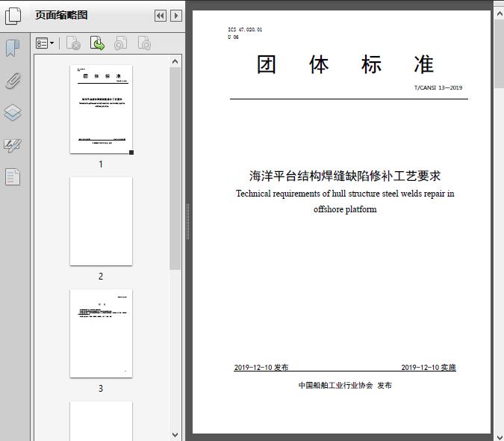Collapse the thumbnails panel with double-arrow
Image resolution: width=504 pixels, height=441 pixels.
[161, 16]
